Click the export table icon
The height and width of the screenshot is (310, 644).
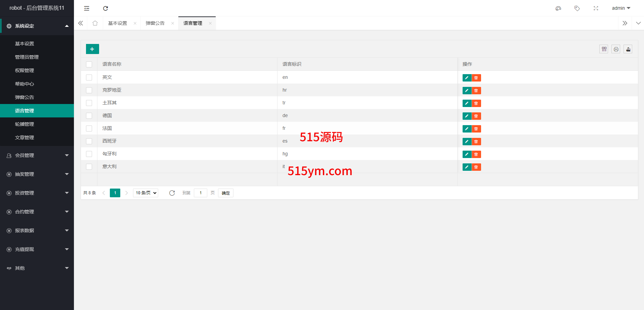(x=628, y=49)
